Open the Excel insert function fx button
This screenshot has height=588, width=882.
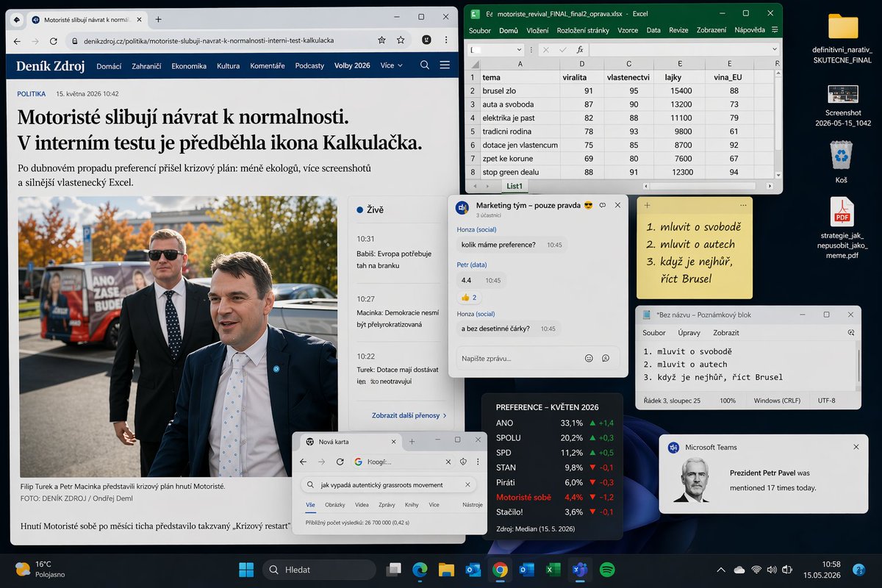click(580, 49)
